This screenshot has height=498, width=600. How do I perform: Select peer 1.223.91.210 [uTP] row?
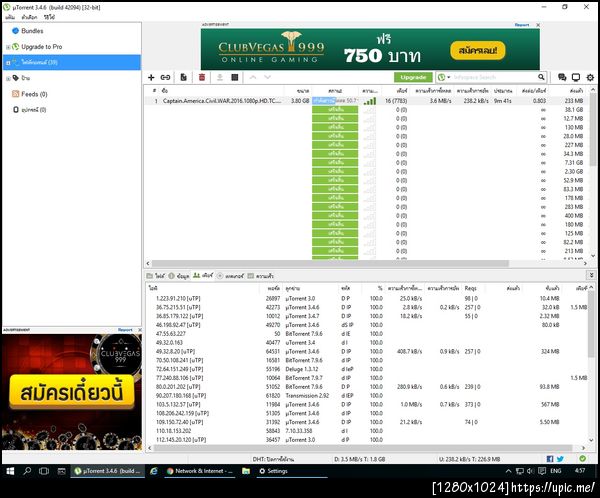click(x=367, y=298)
